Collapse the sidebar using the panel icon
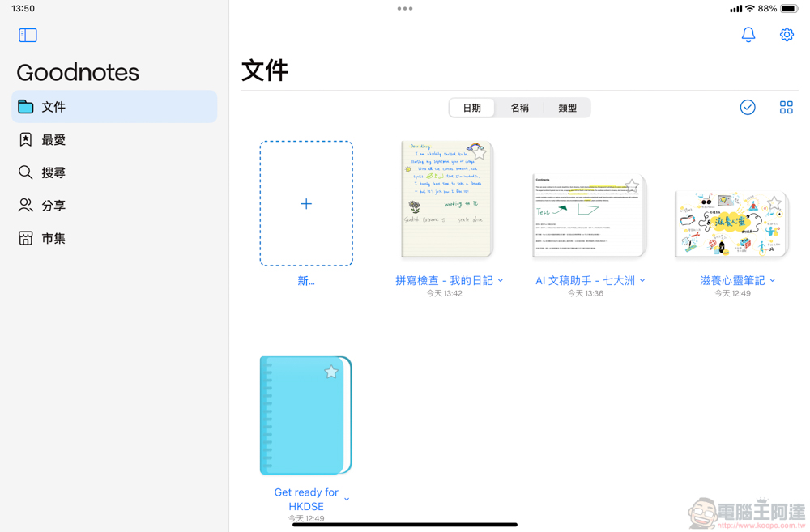Image resolution: width=810 pixels, height=532 pixels. 28,35
